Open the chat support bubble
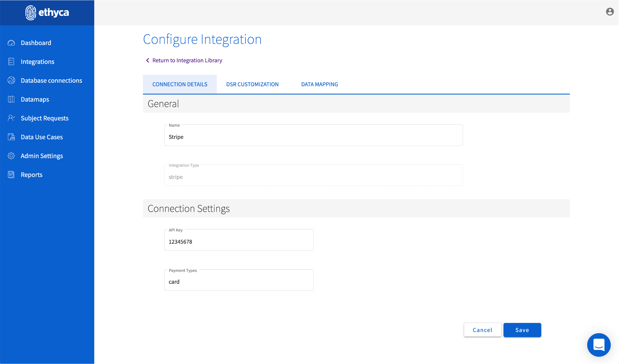This screenshot has height=364, width=619. 599,345
